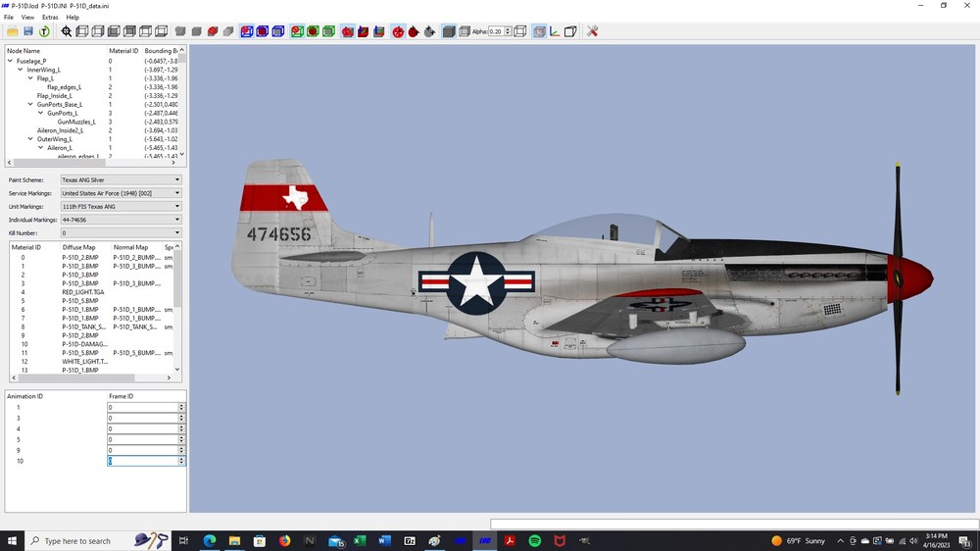Viewport: 980px width, 551px height.
Task: Open the Individual Markings dropdown
Action: (x=121, y=220)
